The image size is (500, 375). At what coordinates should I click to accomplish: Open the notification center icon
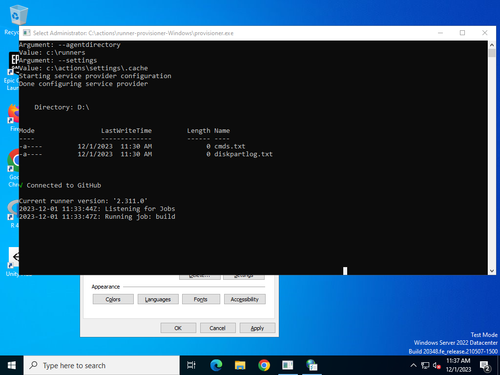(x=485, y=366)
